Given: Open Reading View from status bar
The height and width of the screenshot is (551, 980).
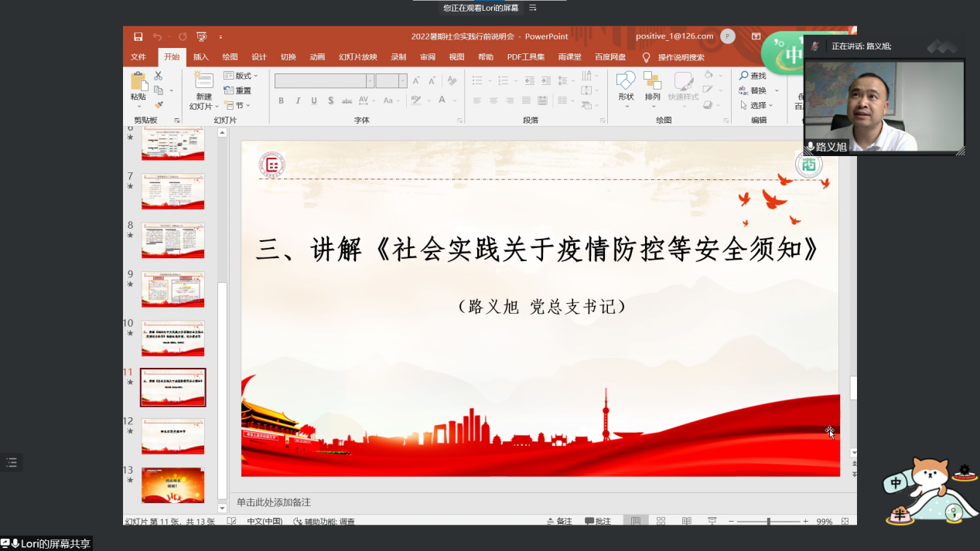Looking at the screenshot, I should 687,522.
